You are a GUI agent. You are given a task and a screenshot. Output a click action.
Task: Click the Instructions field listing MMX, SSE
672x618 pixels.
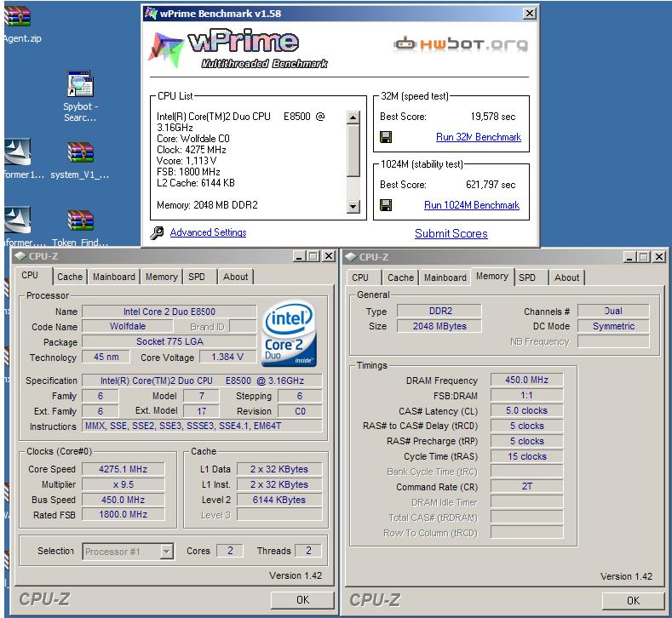[203, 426]
